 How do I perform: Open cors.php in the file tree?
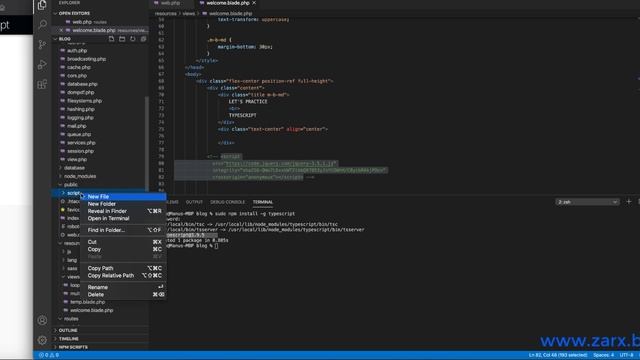tap(77, 76)
